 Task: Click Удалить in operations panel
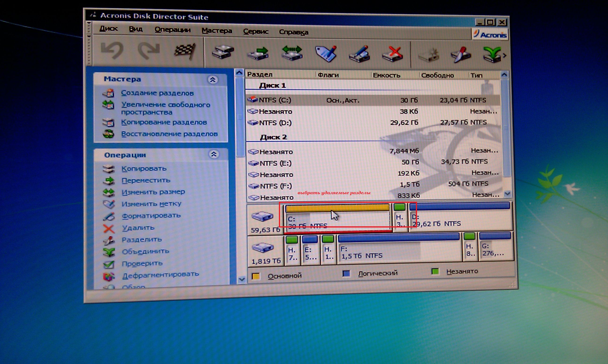(x=138, y=228)
